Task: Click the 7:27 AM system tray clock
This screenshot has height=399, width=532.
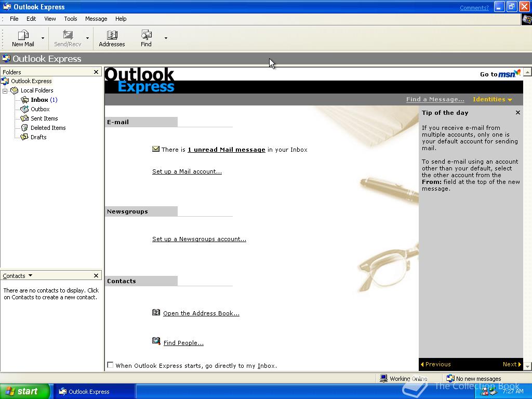Action: tap(513, 391)
